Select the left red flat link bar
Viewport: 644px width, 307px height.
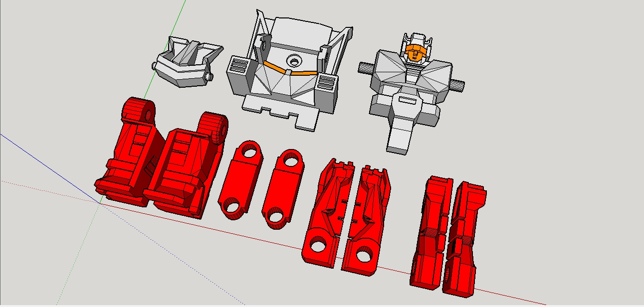pos(240,180)
